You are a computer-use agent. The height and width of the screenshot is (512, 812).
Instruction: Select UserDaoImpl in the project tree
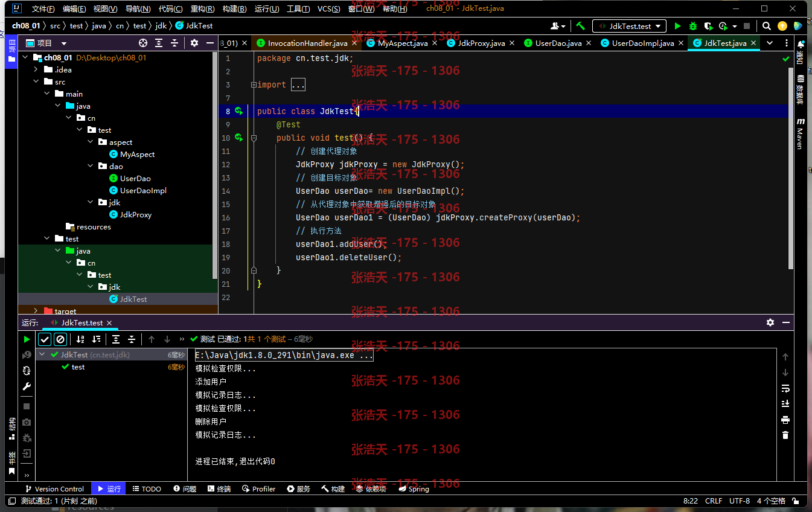pyautogui.click(x=143, y=190)
